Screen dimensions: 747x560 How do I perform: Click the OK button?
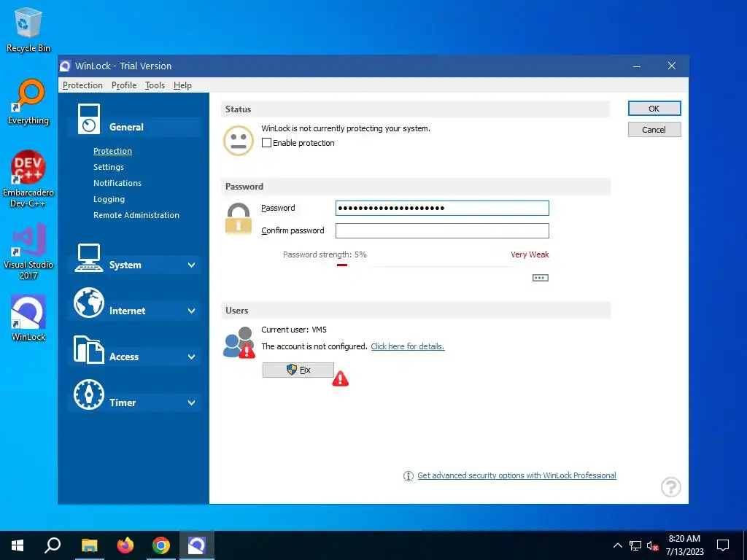click(x=654, y=109)
